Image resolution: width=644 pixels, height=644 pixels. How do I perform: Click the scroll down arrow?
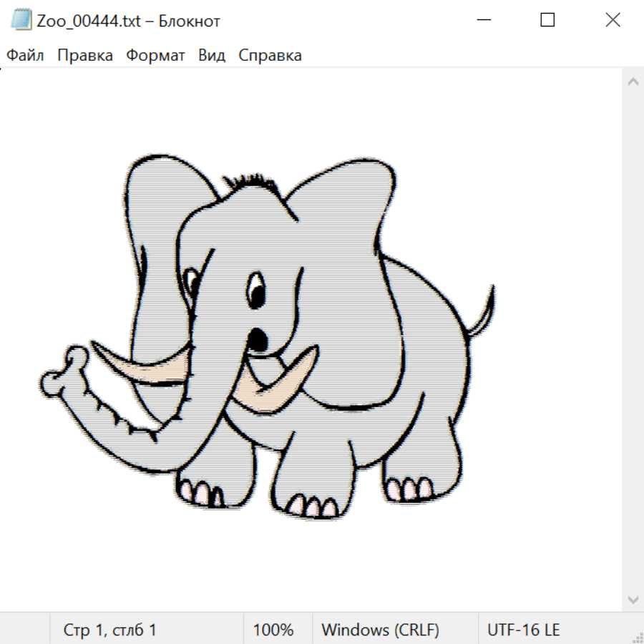point(633,599)
